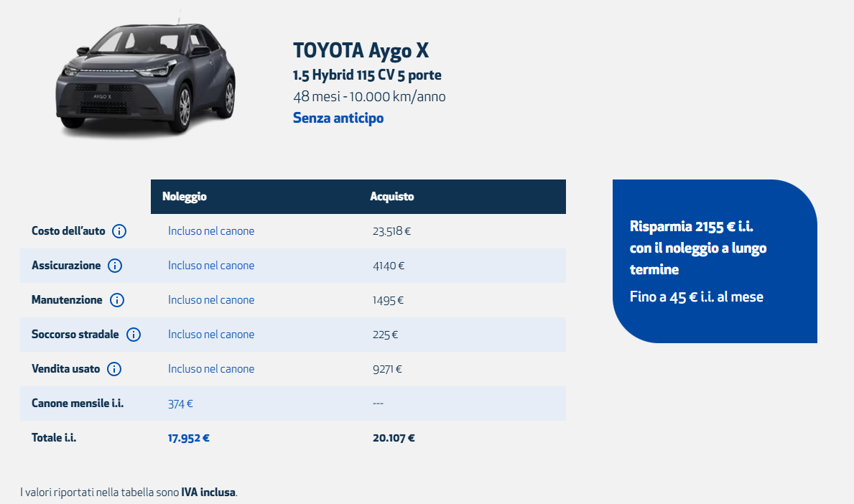
Task: Click Incluso nel canone for Vendita usato
Action: tap(211, 369)
